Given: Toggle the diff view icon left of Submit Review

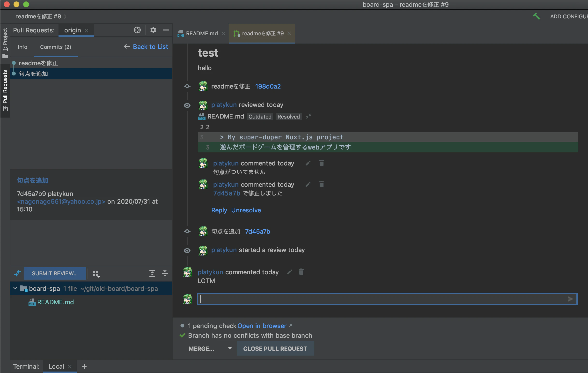Looking at the screenshot, I should (x=17, y=273).
